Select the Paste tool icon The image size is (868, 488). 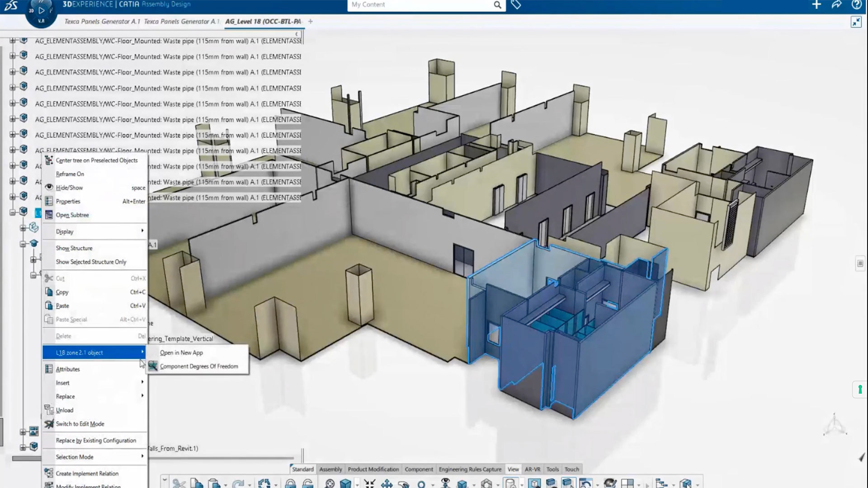(48, 305)
